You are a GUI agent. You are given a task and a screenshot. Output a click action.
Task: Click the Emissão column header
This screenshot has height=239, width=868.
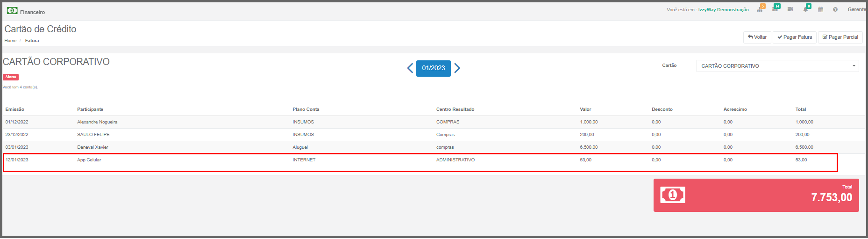[15, 109]
